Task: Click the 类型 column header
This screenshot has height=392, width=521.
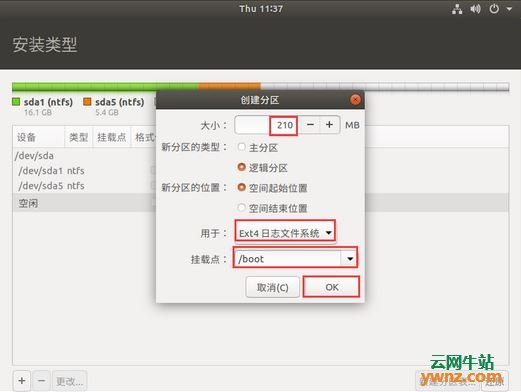Action: click(x=79, y=137)
